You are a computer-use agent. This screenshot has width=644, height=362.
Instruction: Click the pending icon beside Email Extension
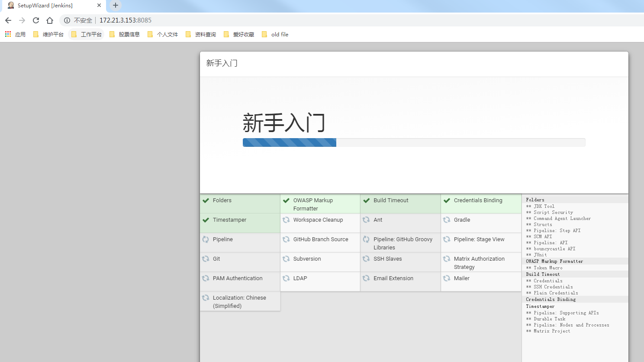[x=367, y=278]
